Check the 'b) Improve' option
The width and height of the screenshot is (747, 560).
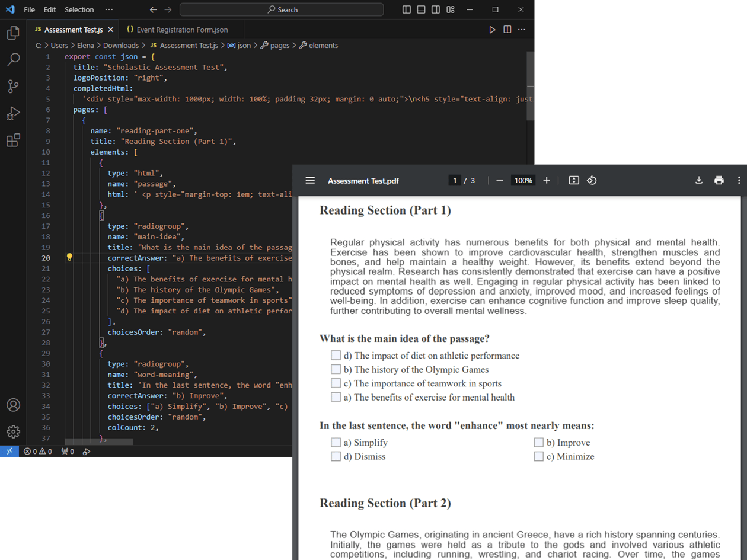[x=539, y=443]
